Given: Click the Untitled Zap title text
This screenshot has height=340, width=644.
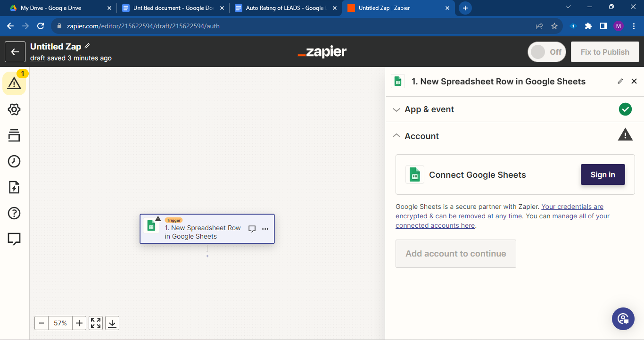Looking at the screenshot, I should pos(56,46).
